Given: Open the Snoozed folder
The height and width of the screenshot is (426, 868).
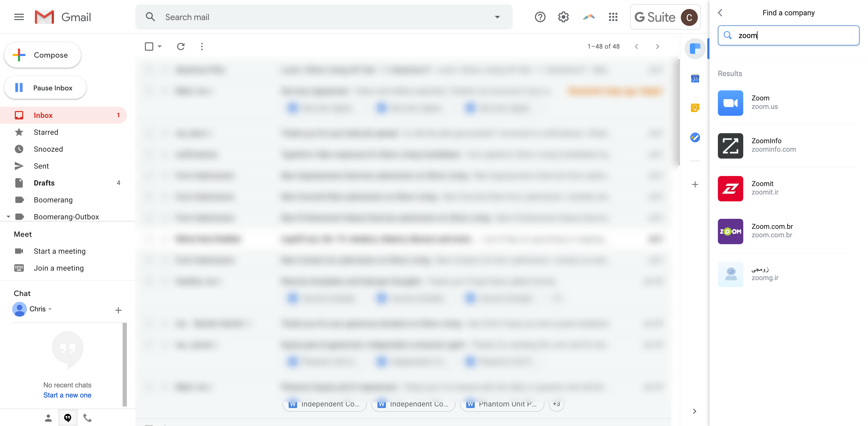Looking at the screenshot, I should [x=63, y=149].
